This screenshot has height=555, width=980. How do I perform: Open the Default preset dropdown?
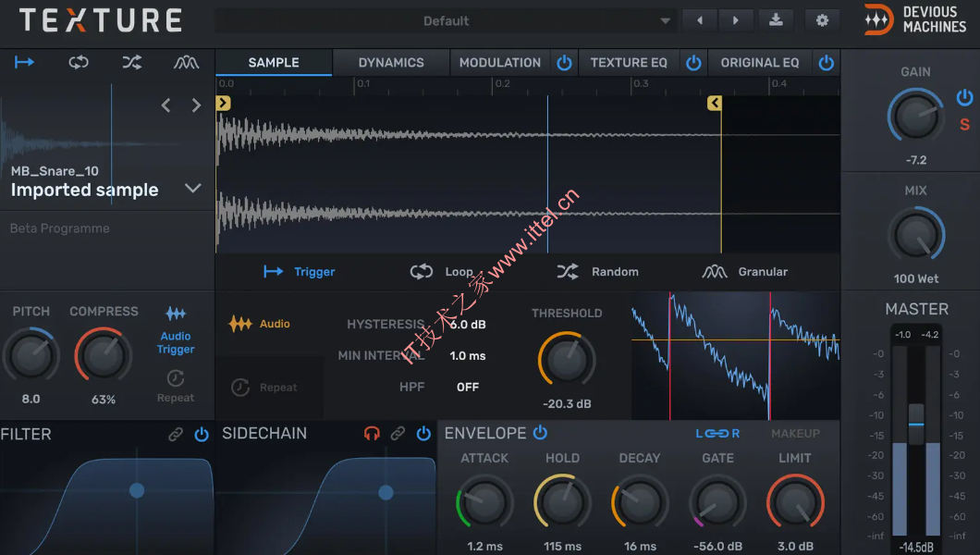[x=447, y=20]
